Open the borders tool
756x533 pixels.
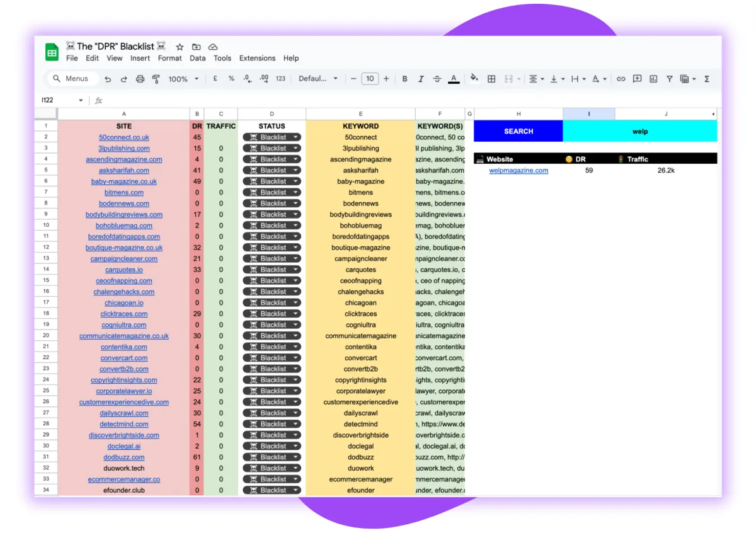pyautogui.click(x=491, y=79)
